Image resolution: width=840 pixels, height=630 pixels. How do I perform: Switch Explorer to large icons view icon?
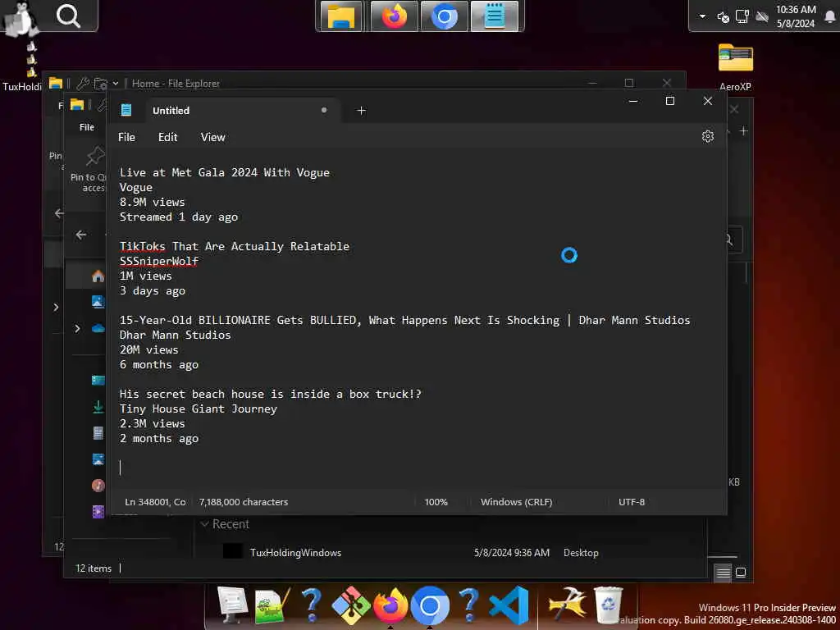click(741, 573)
